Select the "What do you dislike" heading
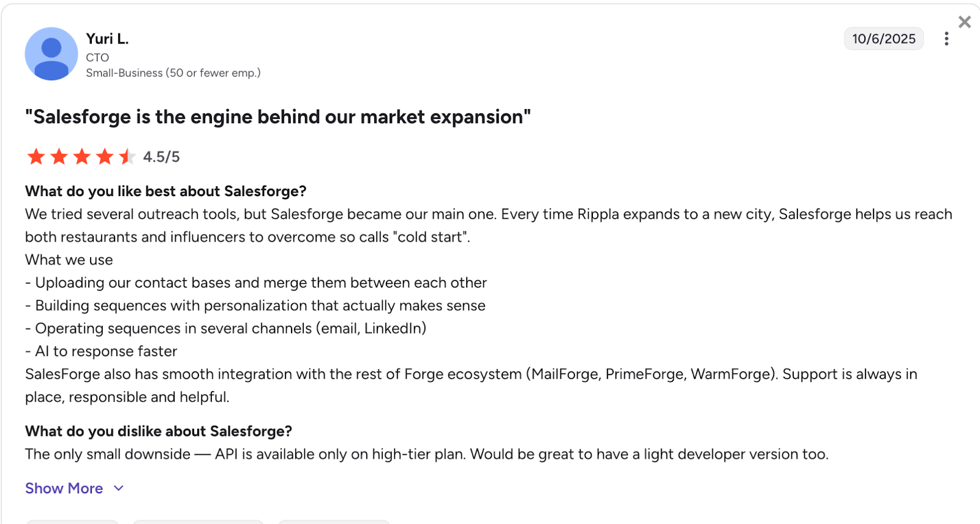Image resolution: width=980 pixels, height=524 pixels. (159, 431)
